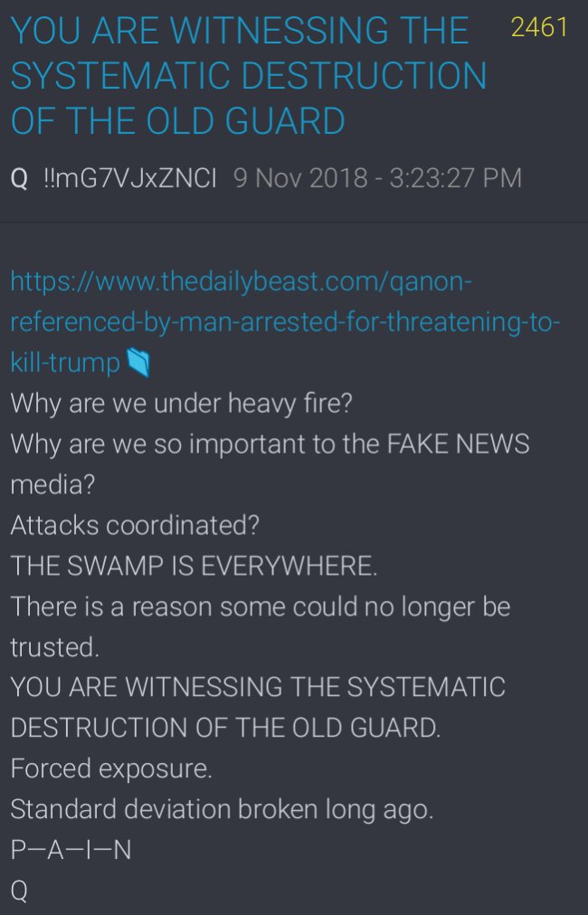Select the 'Forced exposure.' line
The width and height of the screenshot is (588, 915).
pyautogui.click(x=111, y=768)
